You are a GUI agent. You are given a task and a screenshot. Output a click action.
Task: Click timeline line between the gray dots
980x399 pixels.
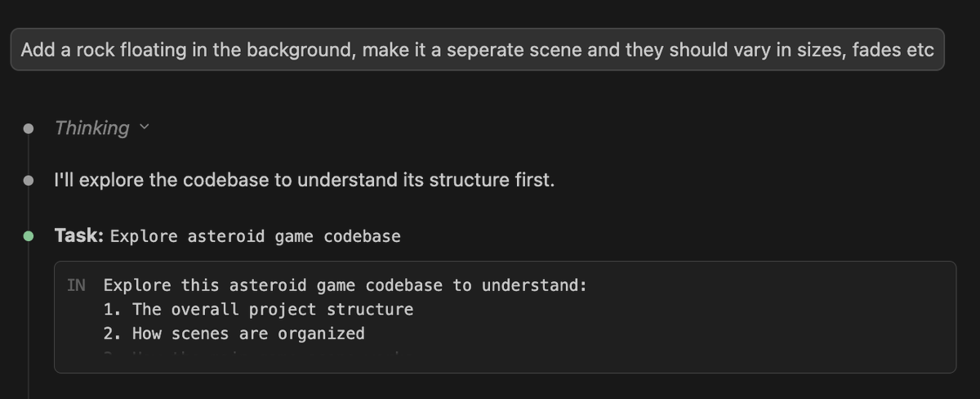[x=29, y=154]
